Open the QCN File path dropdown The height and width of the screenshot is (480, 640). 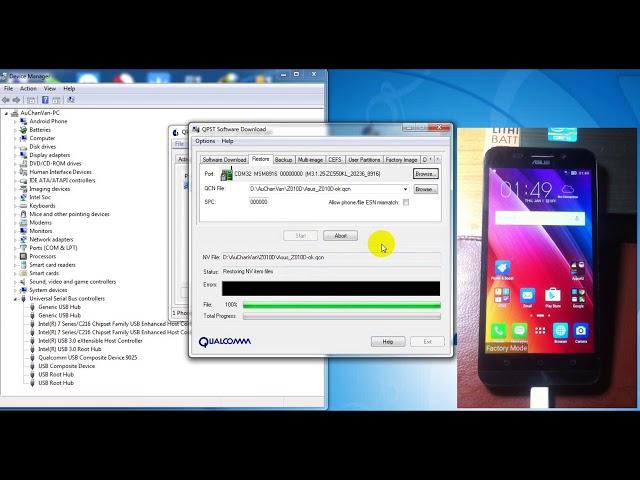point(405,189)
